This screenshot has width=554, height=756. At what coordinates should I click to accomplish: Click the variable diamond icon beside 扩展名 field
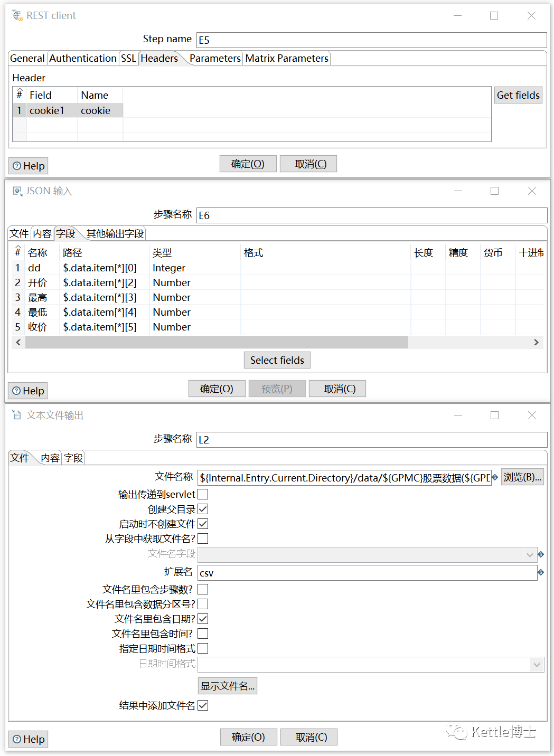tap(541, 572)
